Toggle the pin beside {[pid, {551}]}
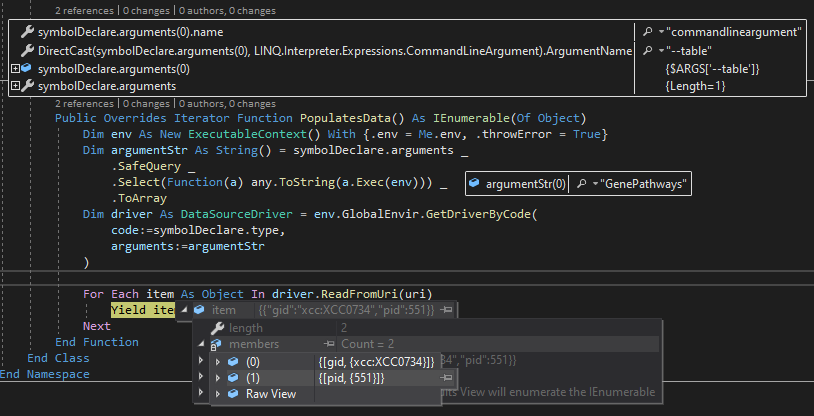The image size is (814, 416). 447,378
